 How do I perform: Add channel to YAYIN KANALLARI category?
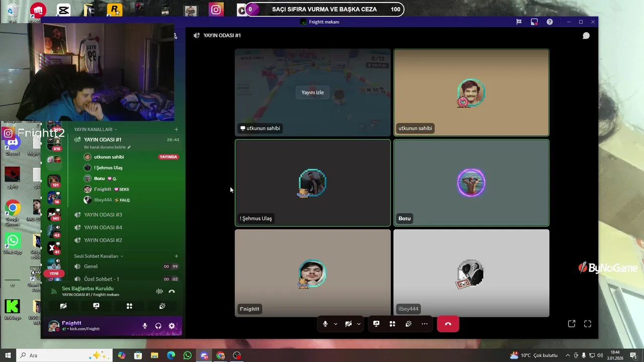tap(176, 129)
